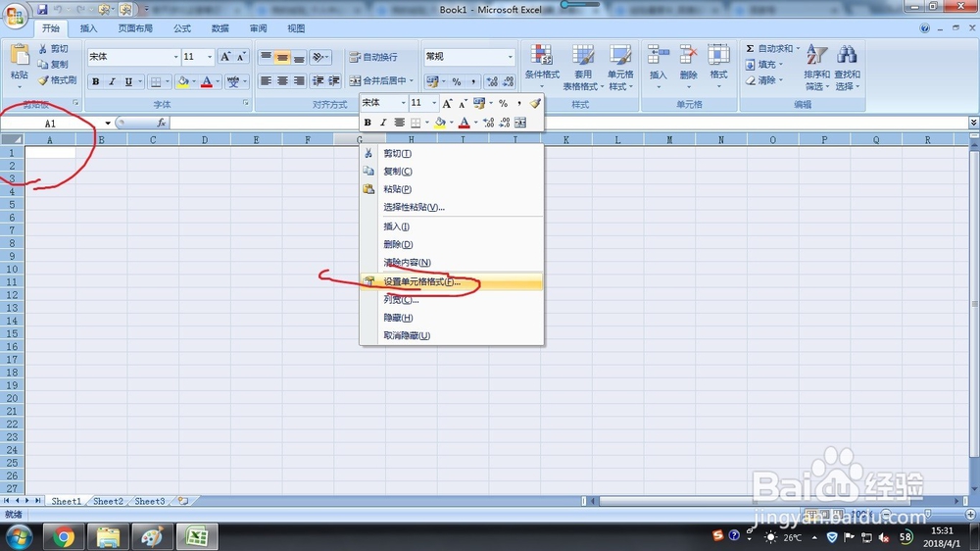980x551 pixels.
Task: Open file explorer from the taskbar
Action: [108, 536]
